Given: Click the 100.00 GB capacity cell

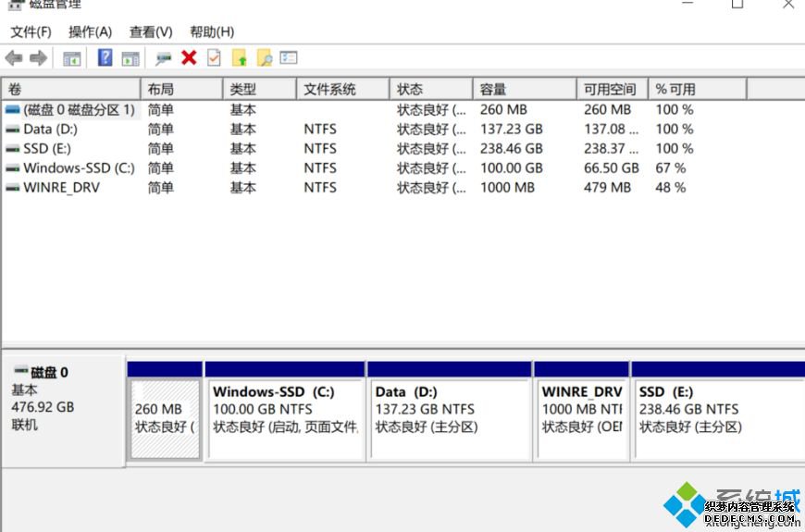Looking at the screenshot, I should pyautogui.click(x=512, y=168).
